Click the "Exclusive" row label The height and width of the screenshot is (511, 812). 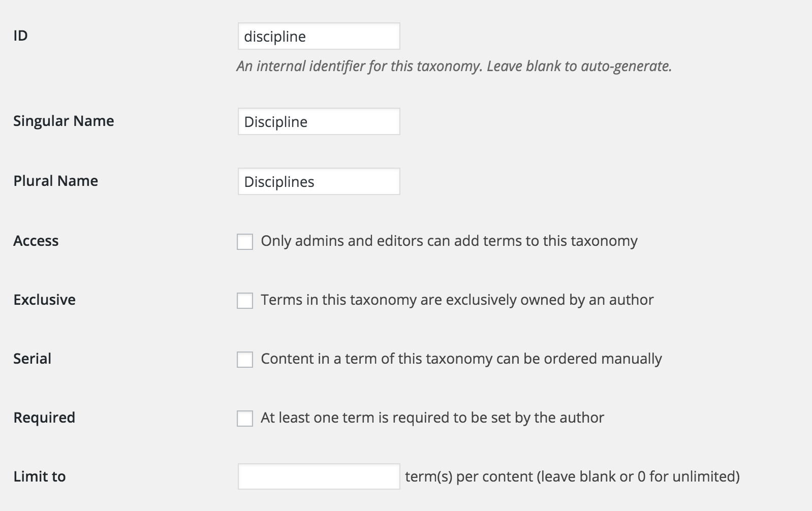click(x=44, y=300)
